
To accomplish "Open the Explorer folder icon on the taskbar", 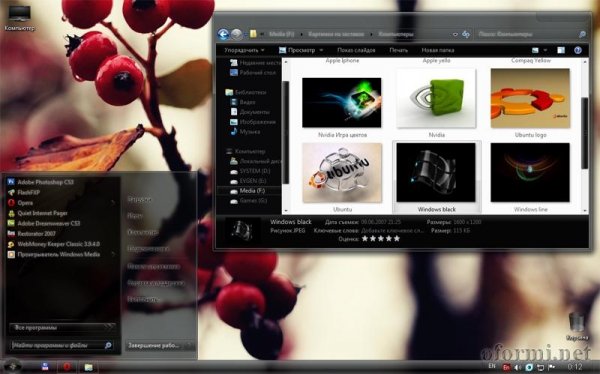I will (x=88, y=367).
